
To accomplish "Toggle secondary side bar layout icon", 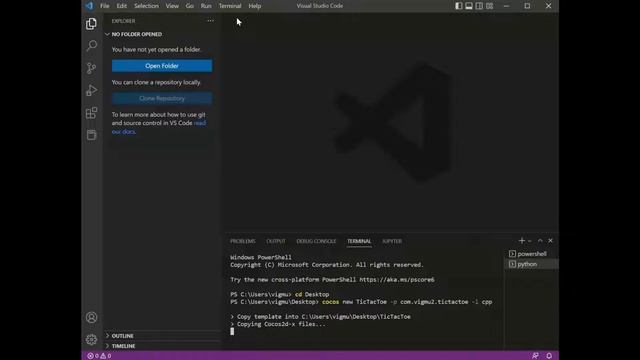I will [479, 6].
